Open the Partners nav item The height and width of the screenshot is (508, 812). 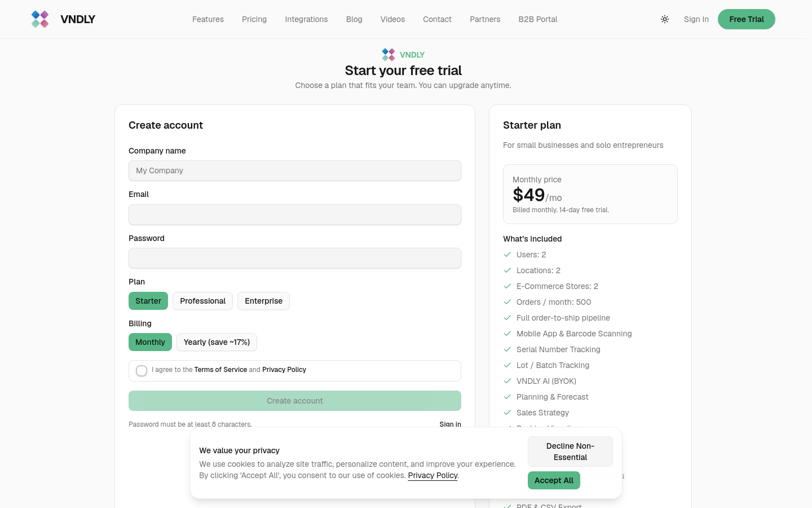[485, 19]
